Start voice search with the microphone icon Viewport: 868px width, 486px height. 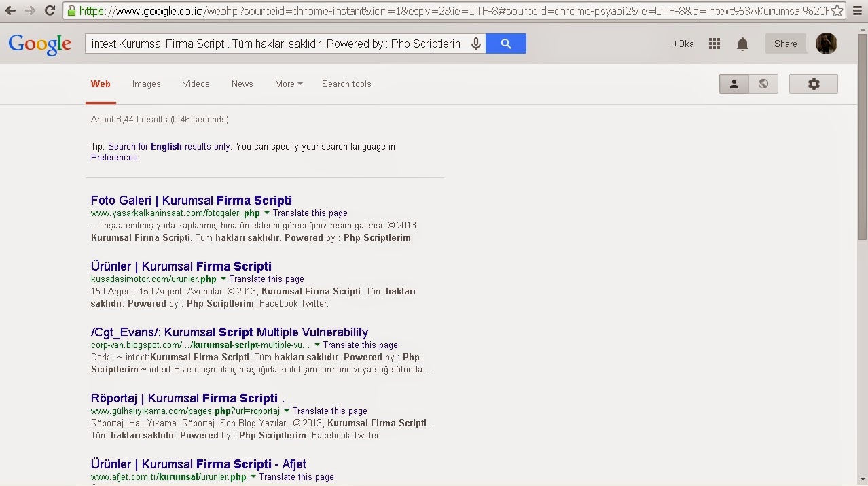pyautogui.click(x=476, y=44)
